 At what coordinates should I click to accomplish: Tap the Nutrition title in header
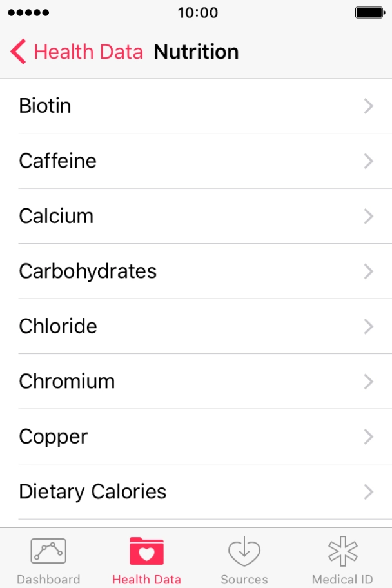tap(196, 52)
